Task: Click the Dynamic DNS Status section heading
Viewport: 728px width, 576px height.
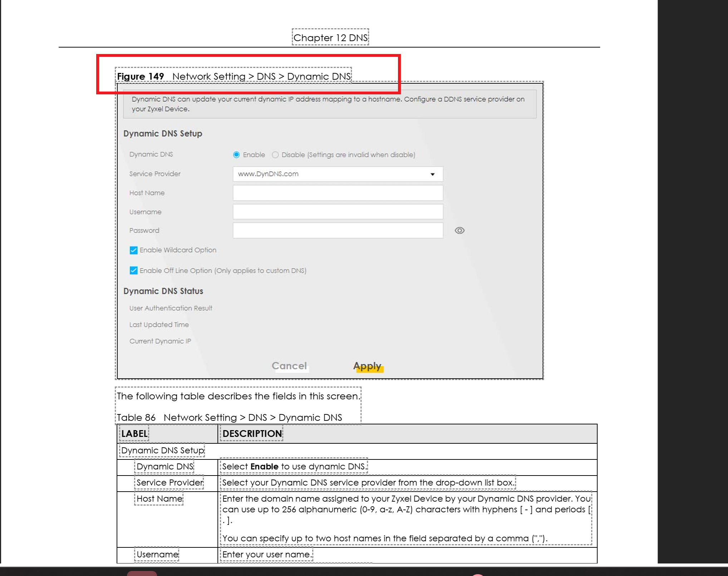Action: (x=163, y=291)
